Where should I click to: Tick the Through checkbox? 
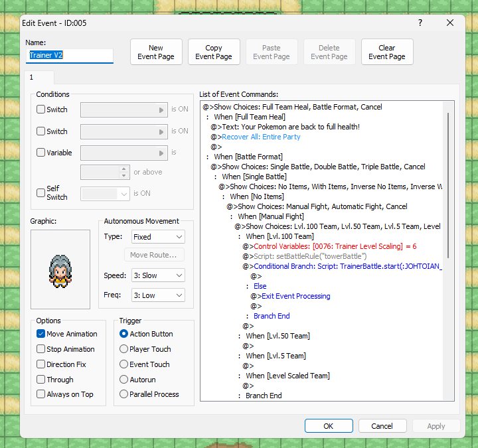tap(41, 380)
